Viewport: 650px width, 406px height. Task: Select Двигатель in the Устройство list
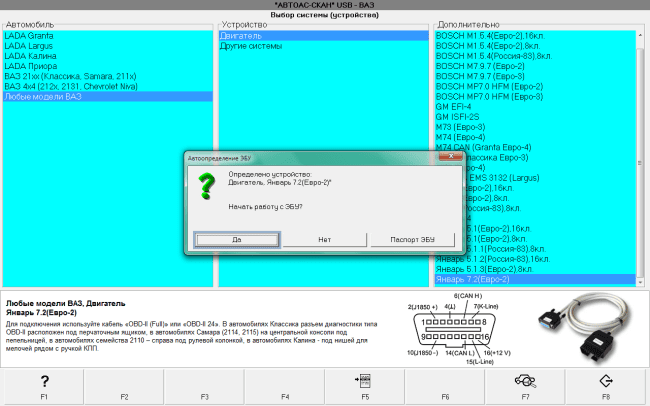(240, 35)
